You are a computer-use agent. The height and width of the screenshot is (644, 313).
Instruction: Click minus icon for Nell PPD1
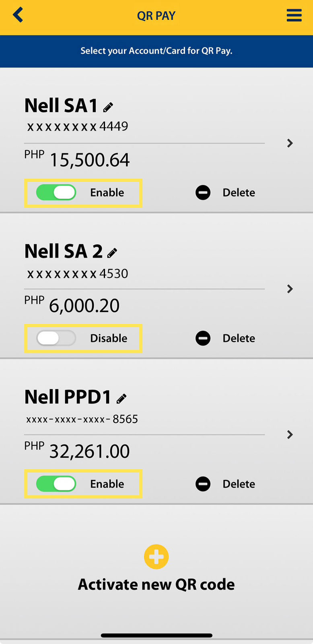pyautogui.click(x=203, y=484)
